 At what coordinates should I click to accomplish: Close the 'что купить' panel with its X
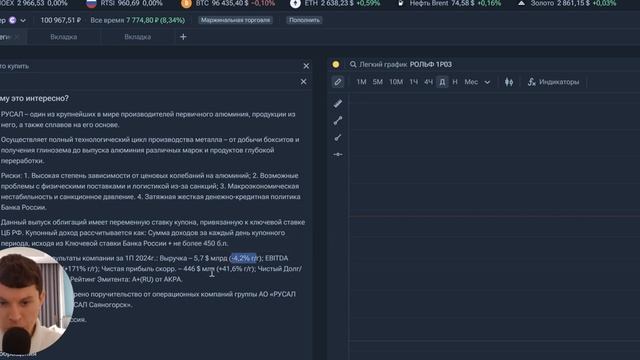tap(307, 66)
